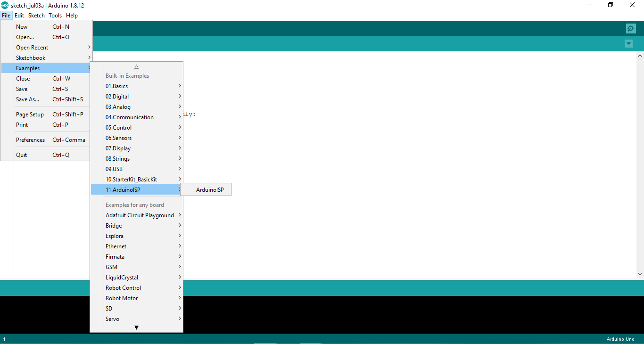This screenshot has width=644, height=344.
Task: Minimize the Arduino window
Action: pos(589,5)
